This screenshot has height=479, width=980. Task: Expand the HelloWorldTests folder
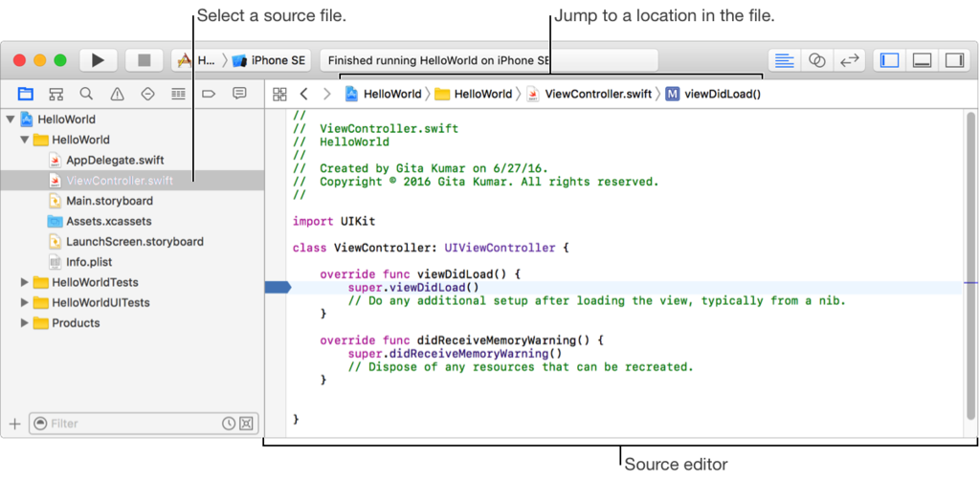(x=24, y=282)
